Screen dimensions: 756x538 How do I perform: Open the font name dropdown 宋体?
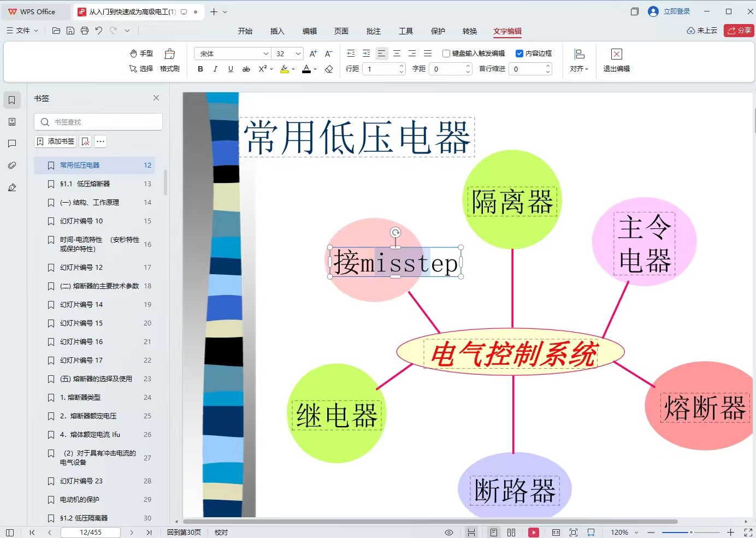point(233,54)
